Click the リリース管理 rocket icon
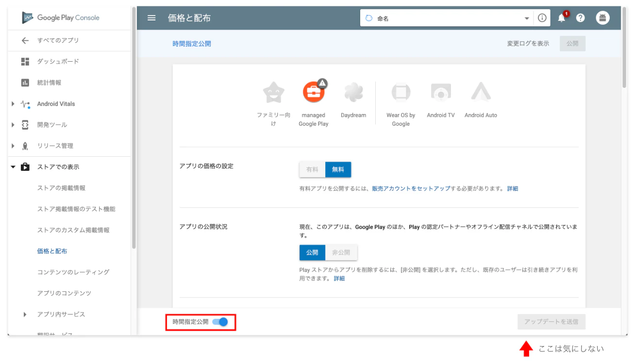 click(25, 146)
